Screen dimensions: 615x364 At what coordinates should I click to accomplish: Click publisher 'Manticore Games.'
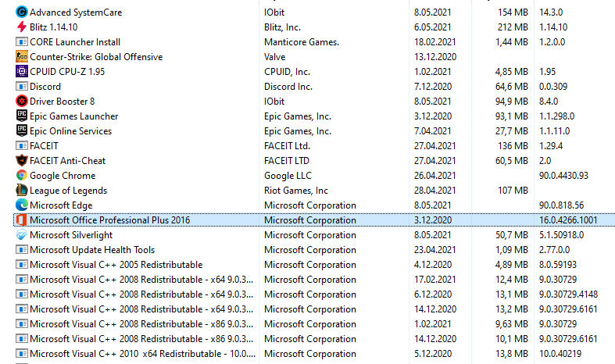(x=302, y=42)
